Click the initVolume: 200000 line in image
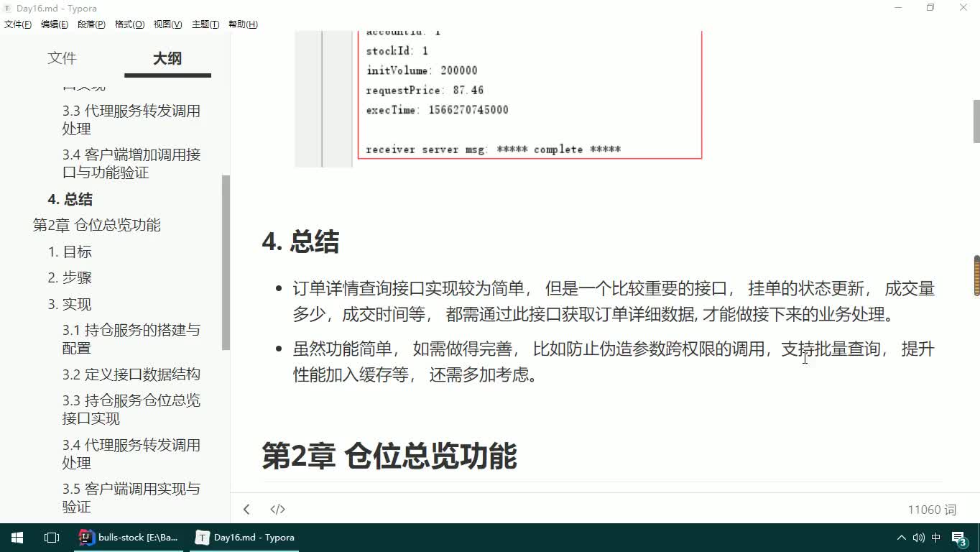The height and width of the screenshot is (552, 980). [422, 70]
